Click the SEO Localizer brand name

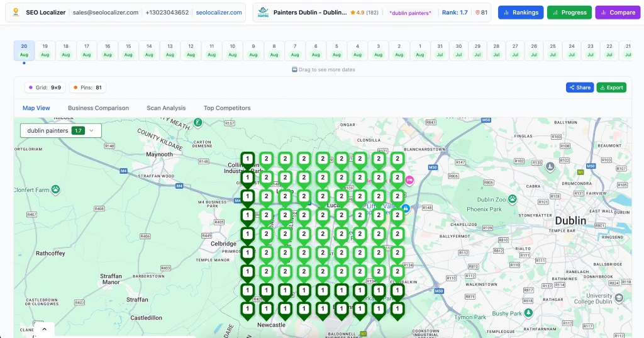pyautogui.click(x=45, y=13)
